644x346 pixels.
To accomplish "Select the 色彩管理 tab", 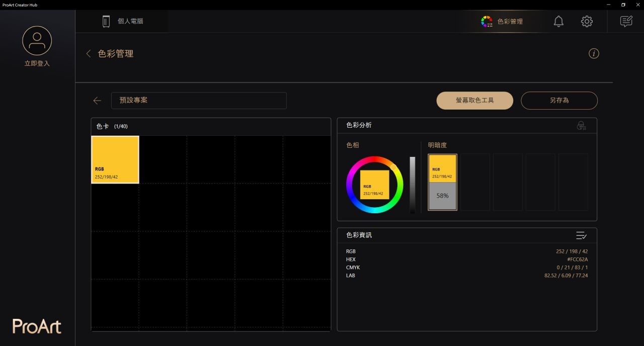I will 502,21.
